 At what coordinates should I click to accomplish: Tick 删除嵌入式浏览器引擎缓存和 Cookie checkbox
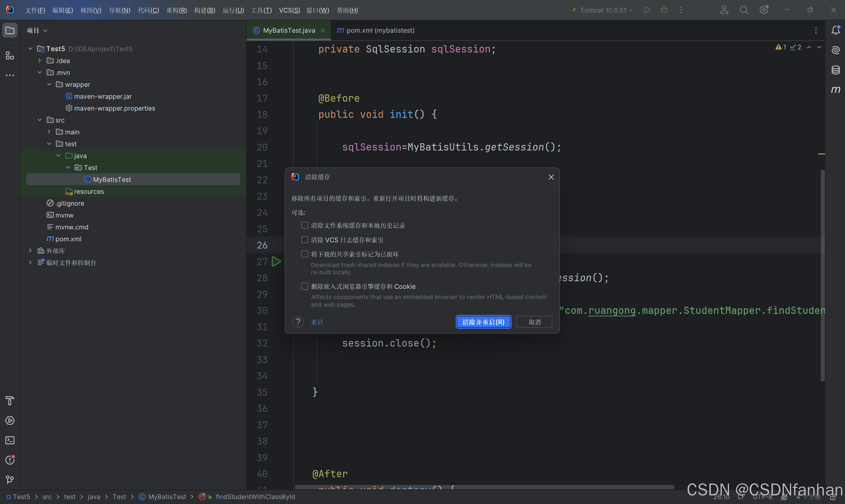click(305, 286)
